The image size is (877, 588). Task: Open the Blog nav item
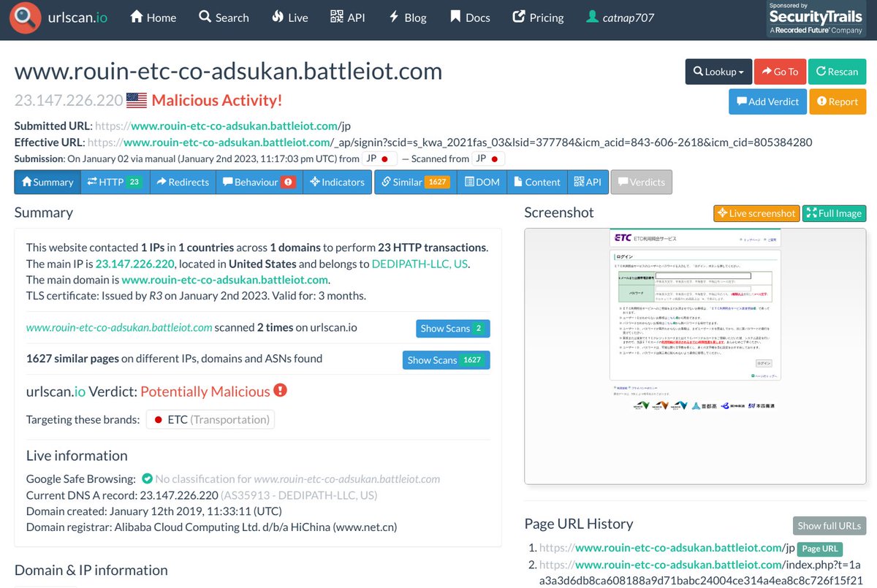tap(407, 18)
